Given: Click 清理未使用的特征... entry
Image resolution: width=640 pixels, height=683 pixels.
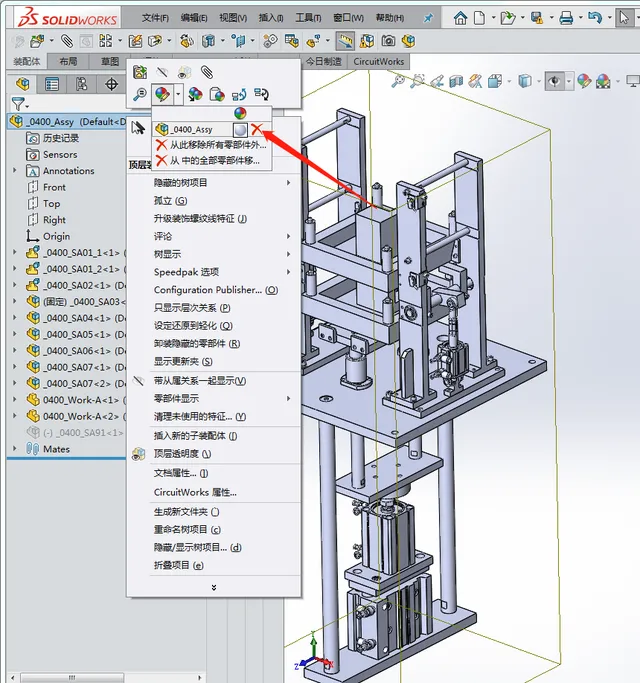Looking at the screenshot, I should point(200,417).
